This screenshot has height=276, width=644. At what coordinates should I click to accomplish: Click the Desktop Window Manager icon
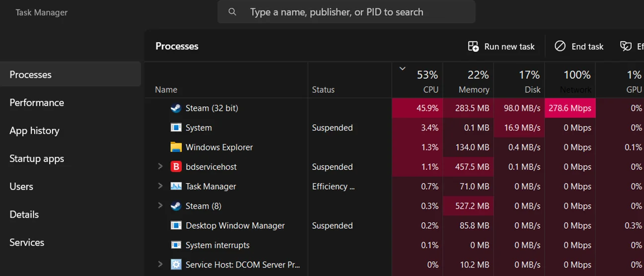tap(176, 225)
